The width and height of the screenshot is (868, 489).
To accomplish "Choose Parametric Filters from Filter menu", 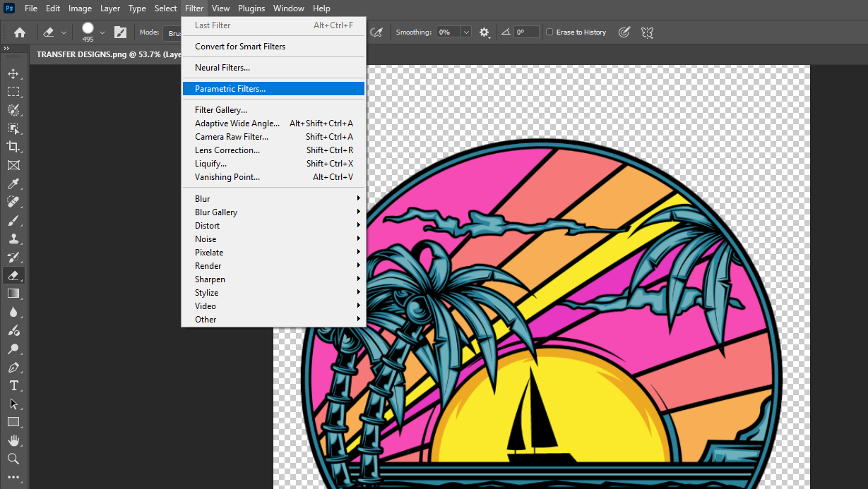I will [273, 88].
